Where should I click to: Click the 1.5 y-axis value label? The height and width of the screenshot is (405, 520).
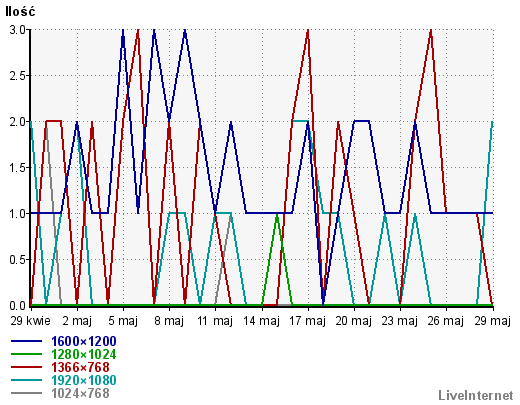pyautogui.click(x=17, y=168)
